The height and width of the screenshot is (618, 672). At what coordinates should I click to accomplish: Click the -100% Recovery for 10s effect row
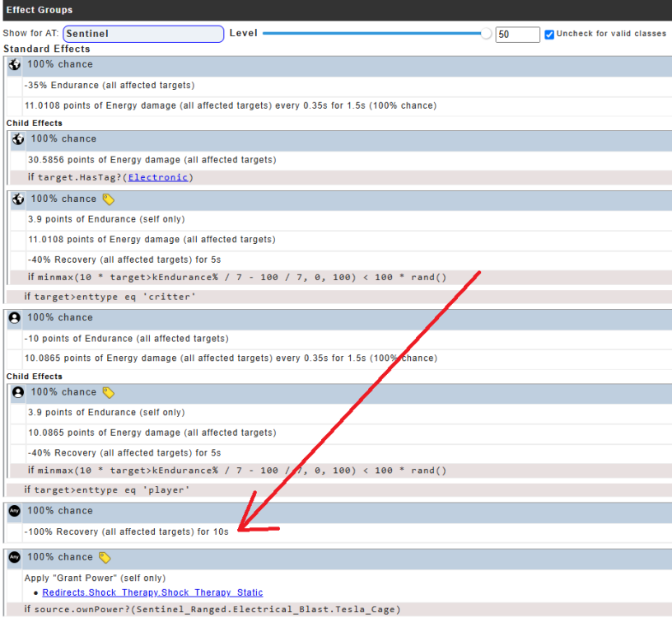pos(127,531)
